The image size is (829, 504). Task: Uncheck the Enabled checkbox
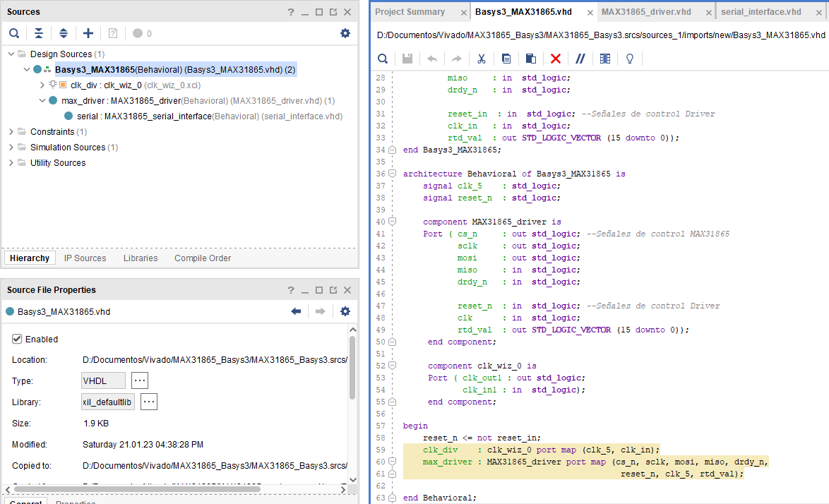17,339
